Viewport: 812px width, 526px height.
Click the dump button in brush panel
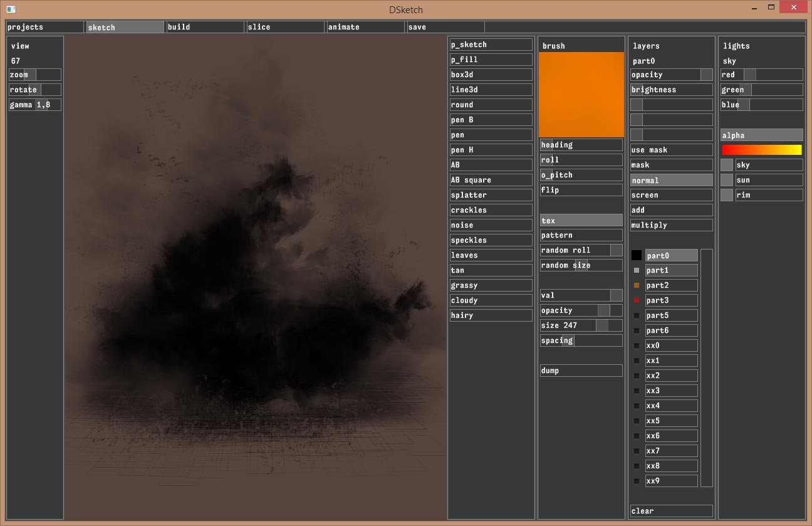point(581,371)
